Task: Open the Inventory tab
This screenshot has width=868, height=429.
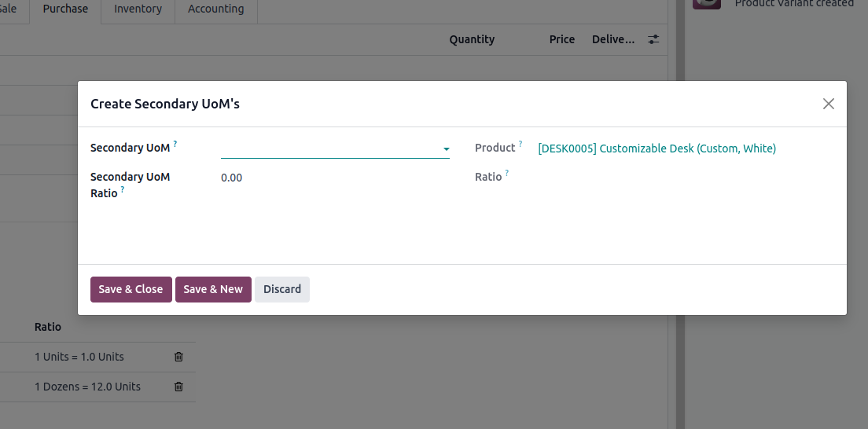Action: tap(138, 9)
